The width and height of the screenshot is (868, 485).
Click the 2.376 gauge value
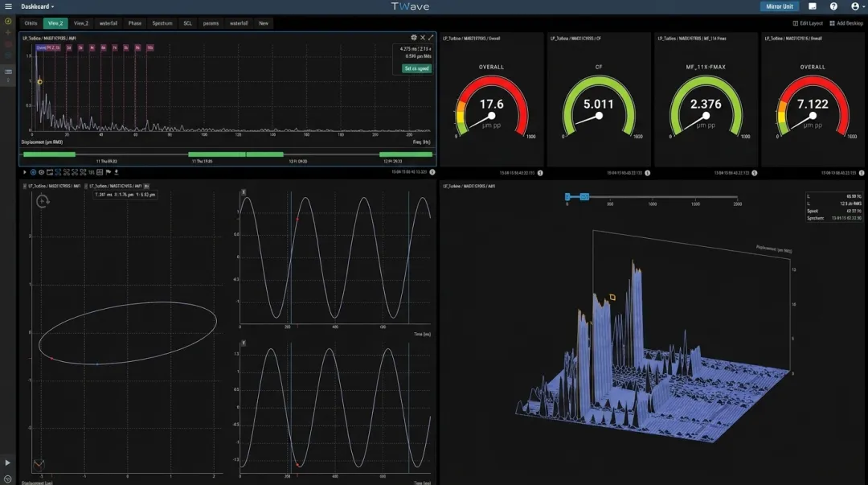click(706, 105)
